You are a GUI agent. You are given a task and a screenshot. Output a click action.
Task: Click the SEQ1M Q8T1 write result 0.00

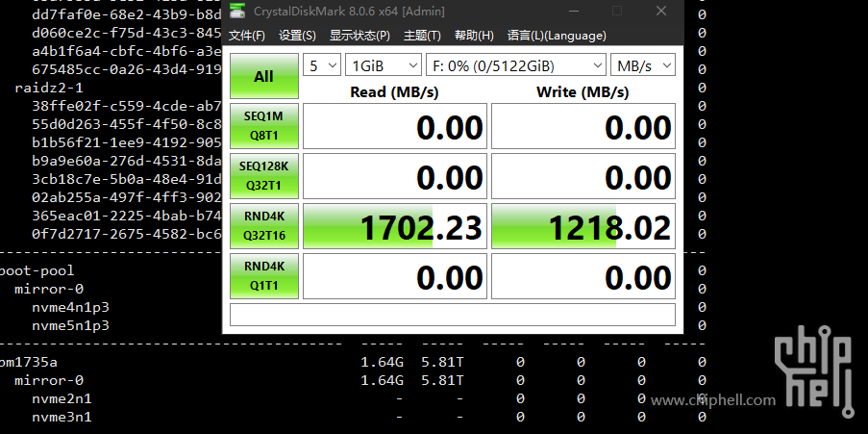coord(583,126)
